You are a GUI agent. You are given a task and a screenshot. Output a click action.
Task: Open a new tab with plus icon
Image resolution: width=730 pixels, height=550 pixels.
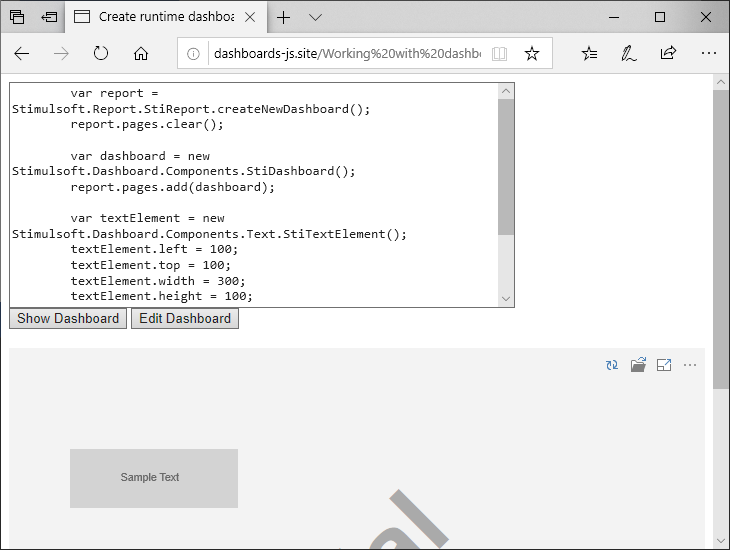tap(283, 18)
